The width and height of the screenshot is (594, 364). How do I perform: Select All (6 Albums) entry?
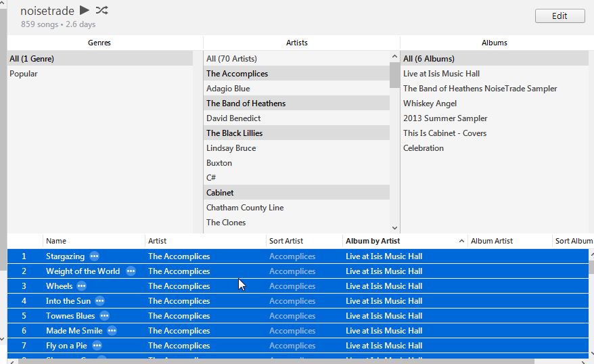coord(495,59)
